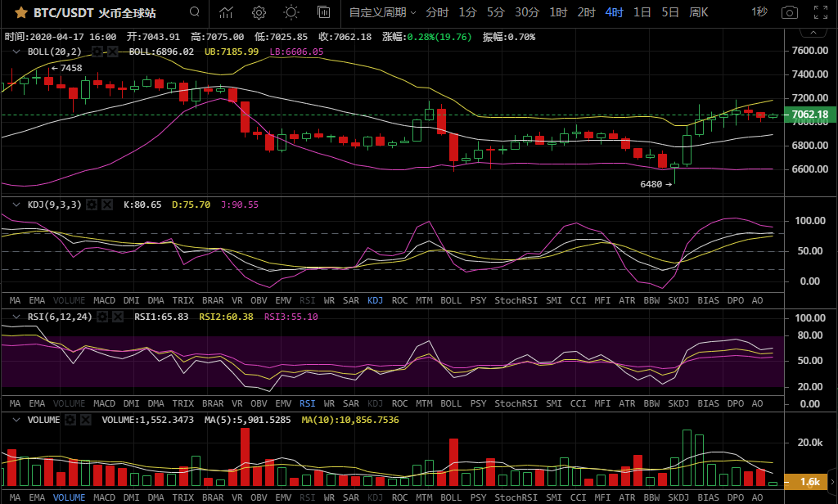Click the 7458 high price marker

tap(67, 69)
